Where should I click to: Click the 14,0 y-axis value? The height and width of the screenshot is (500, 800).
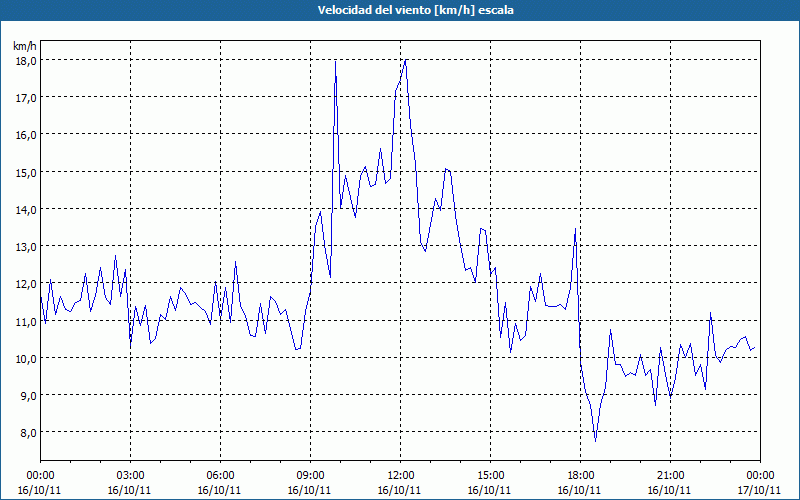coord(25,210)
